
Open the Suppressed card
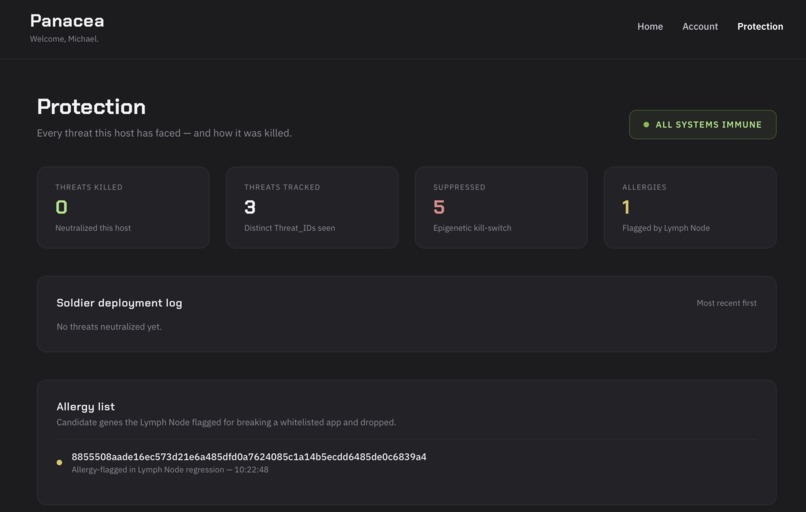pos(501,207)
